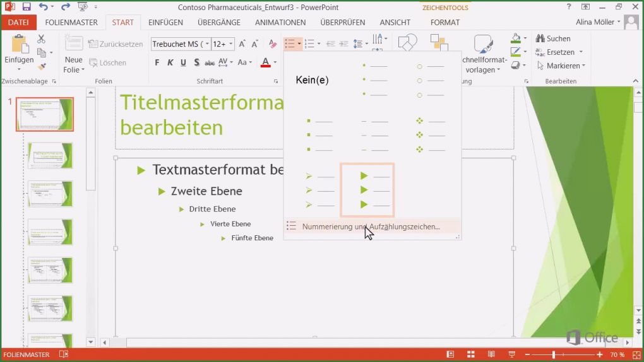Open the font name Trebuchet MS dropdown

coord(208,44)
